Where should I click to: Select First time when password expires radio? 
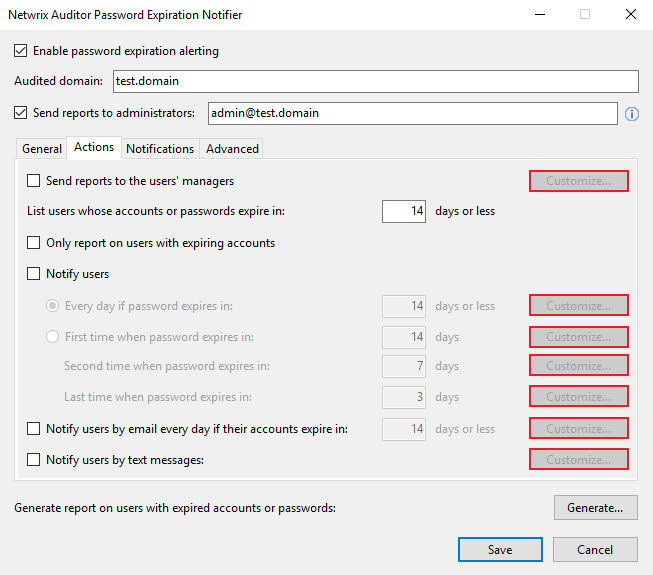pos(53,337)
